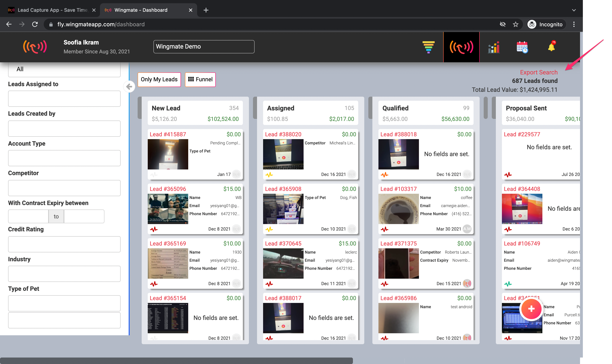This screenshot has height=364, width=612.
Task: Click the thumbnail image on Lead #365169
Action: coord(168,263)
